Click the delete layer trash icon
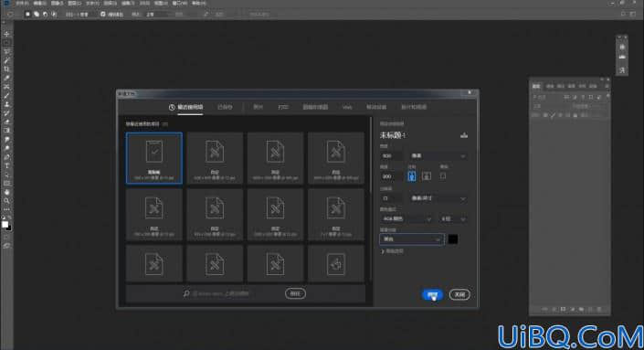 click(599, 309)
